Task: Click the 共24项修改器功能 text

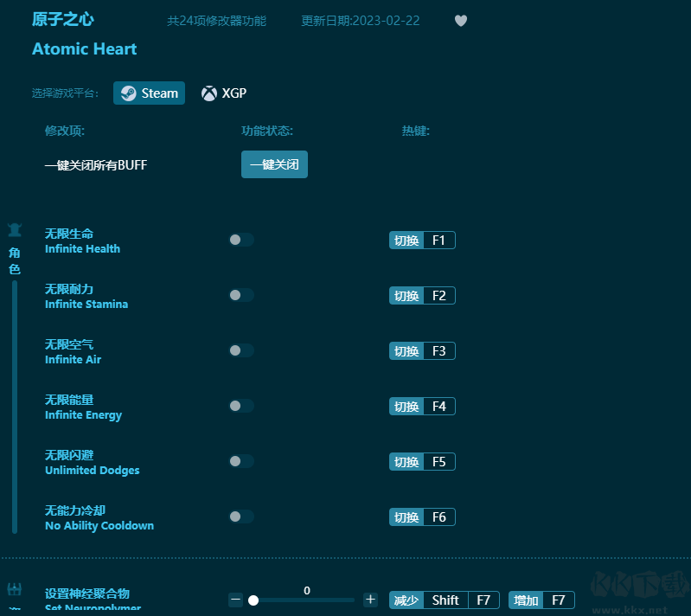Action: pos(217,21)
